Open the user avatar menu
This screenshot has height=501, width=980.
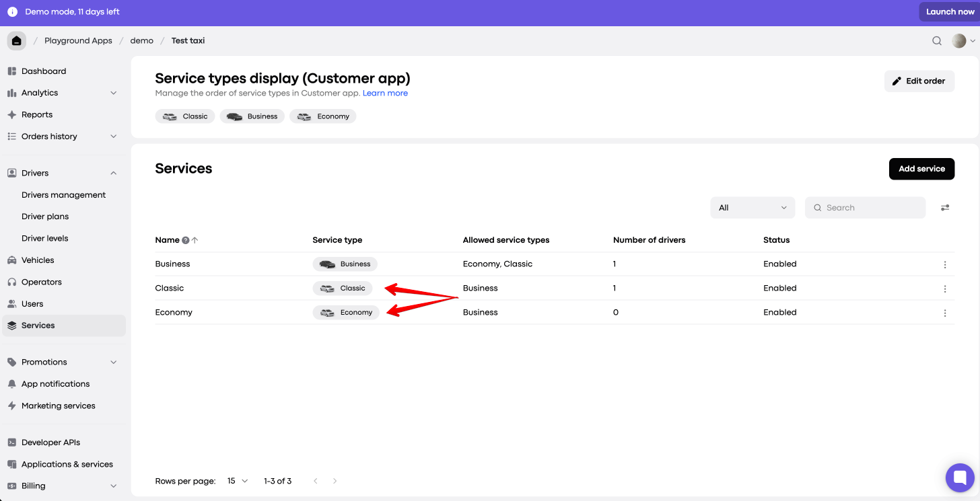963,41
